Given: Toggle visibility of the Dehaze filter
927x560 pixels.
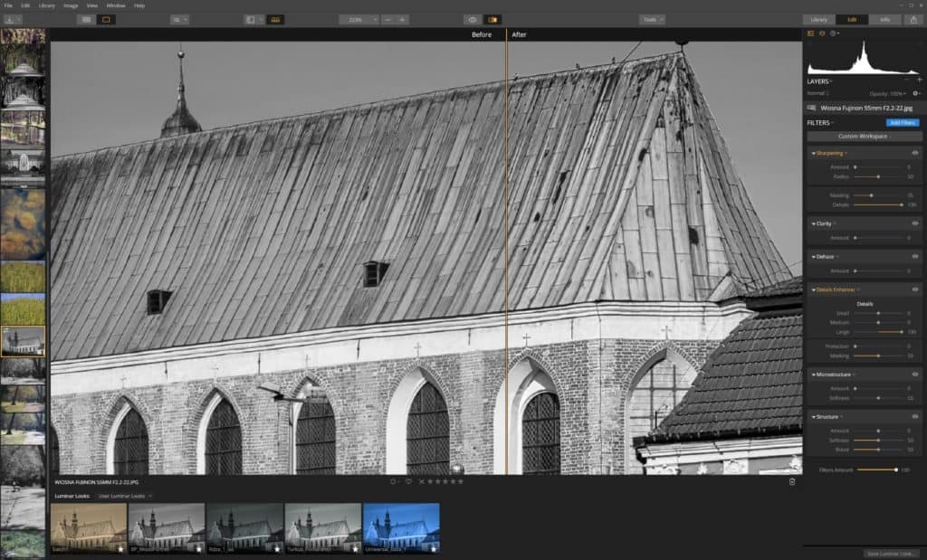Looking at the screenshot, I should [915, 256].
